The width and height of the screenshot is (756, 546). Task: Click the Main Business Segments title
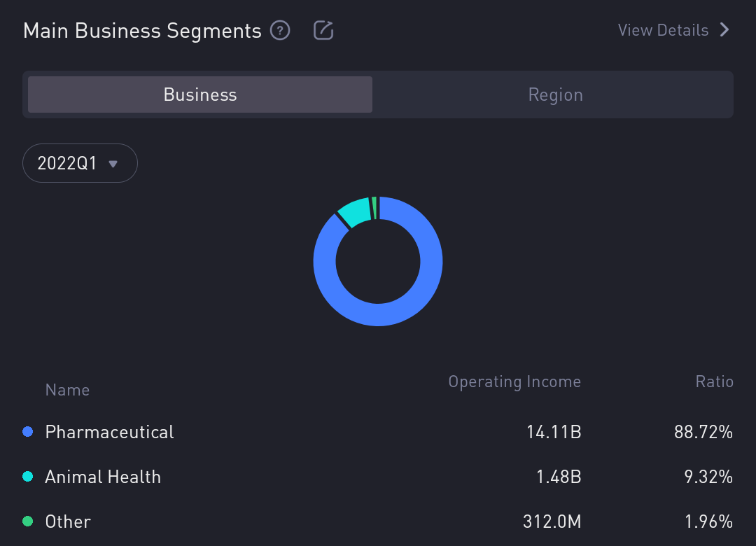(x=142, y=31)
